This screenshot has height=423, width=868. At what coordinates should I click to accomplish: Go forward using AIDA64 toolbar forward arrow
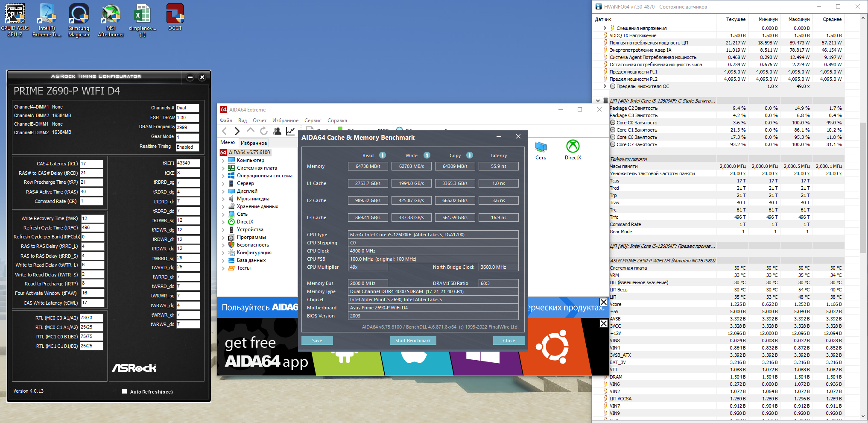point(237,131)
